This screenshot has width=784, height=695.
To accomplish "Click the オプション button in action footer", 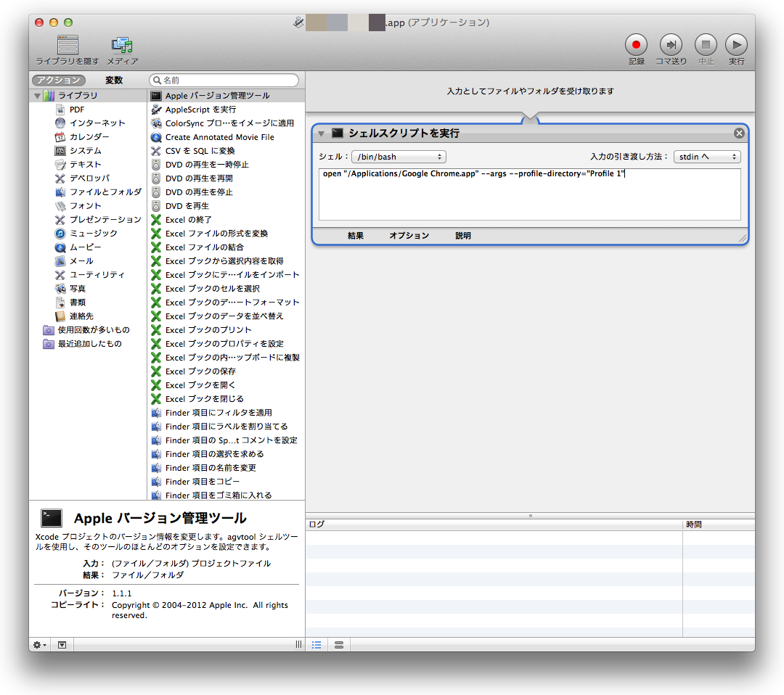I will point(409,236).
